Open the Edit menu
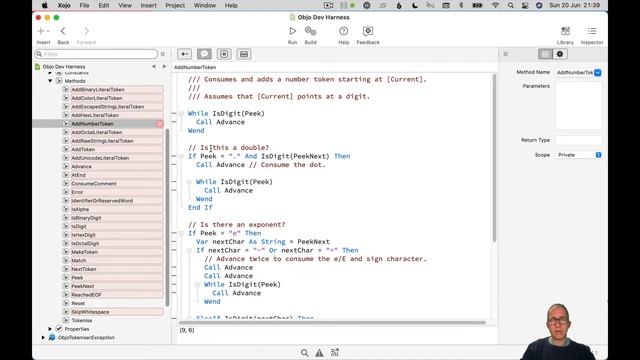The height and width of the screenshot is (360, 640). [104, 5]
